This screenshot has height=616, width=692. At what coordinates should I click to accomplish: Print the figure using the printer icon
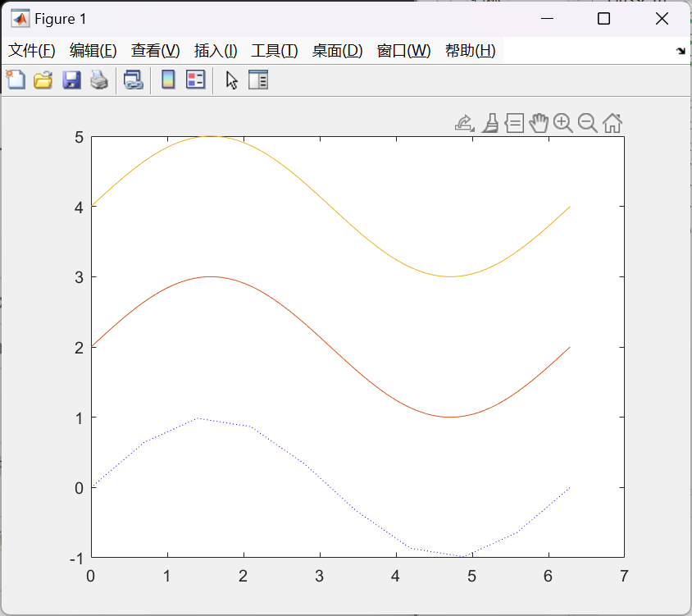coord(99,80)
